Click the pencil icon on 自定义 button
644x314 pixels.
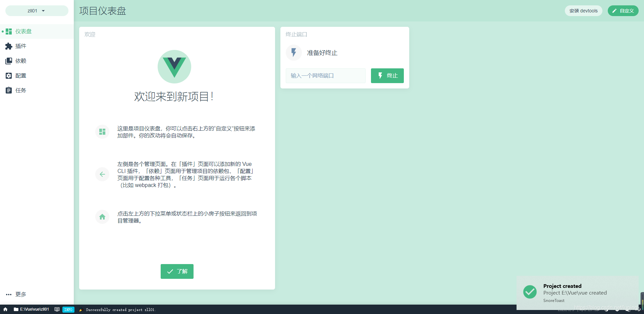(614, 11)
